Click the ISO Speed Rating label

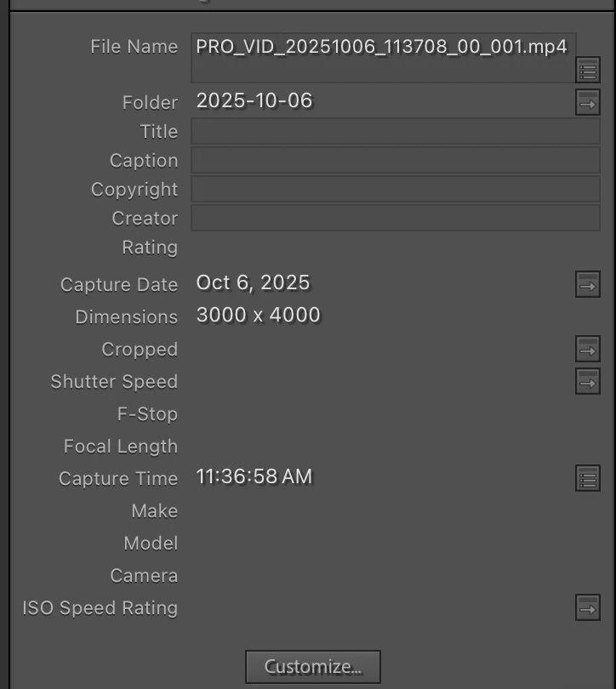point(100,607)
